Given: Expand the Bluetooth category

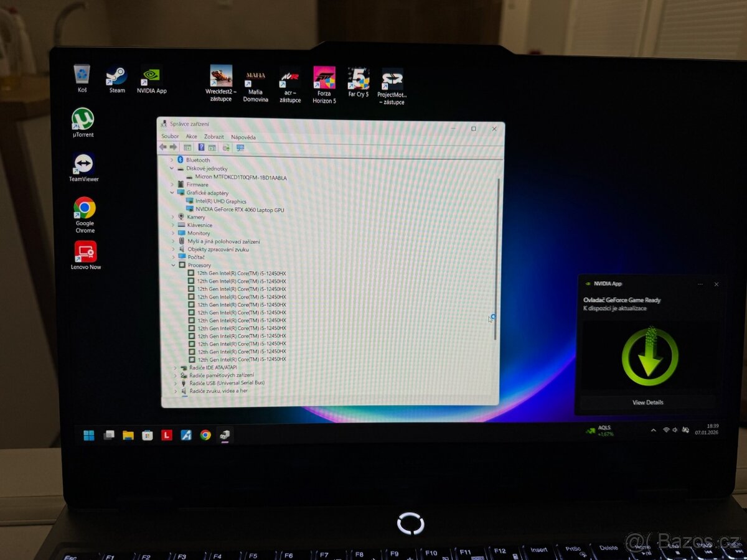Looking at the screenshot, I should click(x=172, y=161).
